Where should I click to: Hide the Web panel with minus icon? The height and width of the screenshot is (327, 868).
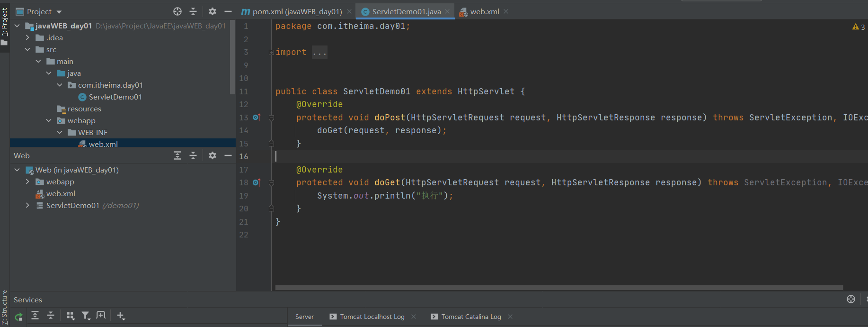[228, 155]
